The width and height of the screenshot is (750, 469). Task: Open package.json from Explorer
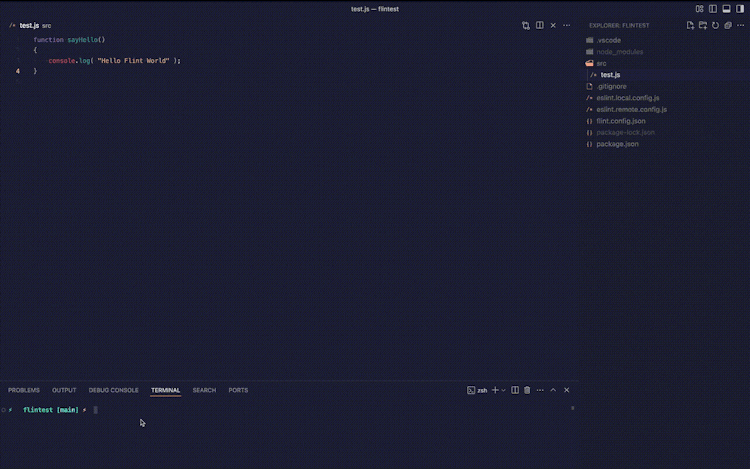(x=617, y=144)
